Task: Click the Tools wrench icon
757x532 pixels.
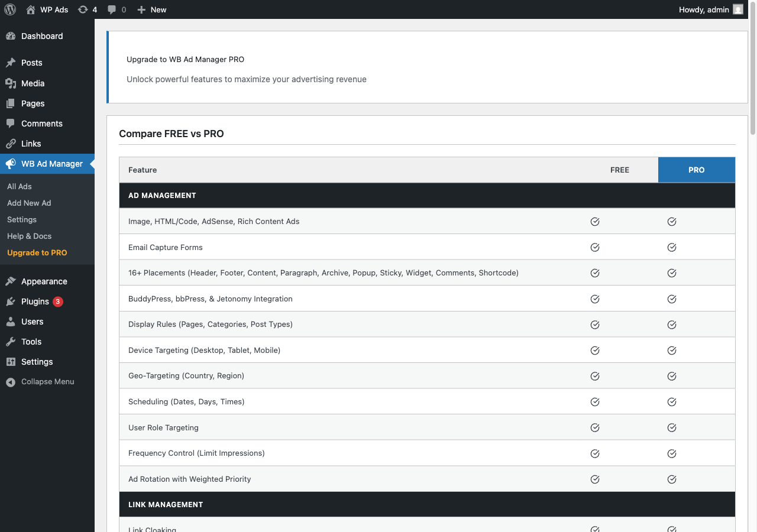Action: (x=10, y=342)
